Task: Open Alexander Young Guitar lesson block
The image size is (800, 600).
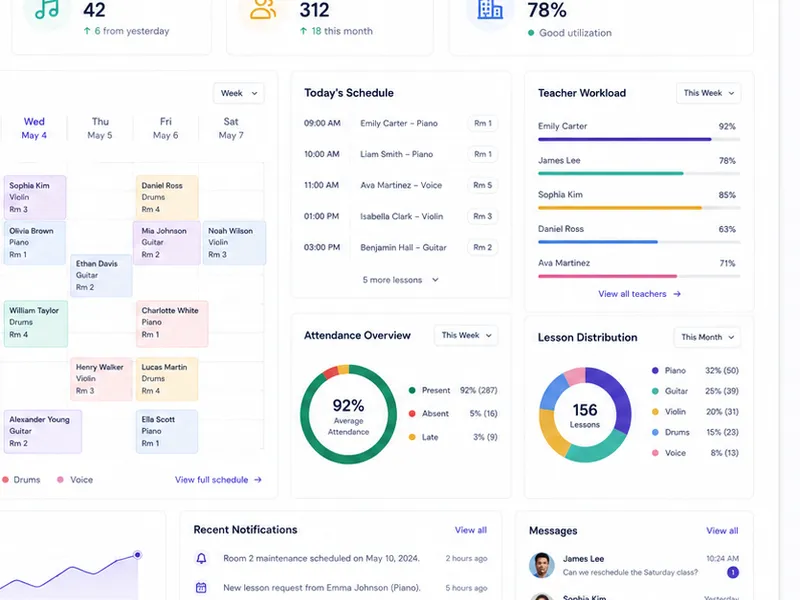Action: click(x=43, y=432)
